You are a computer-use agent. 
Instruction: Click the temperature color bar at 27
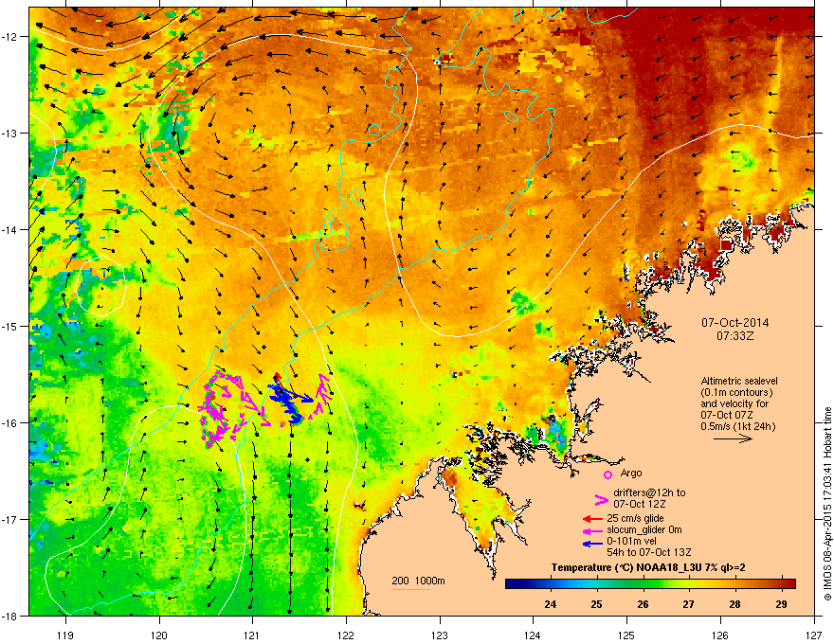click(689, 583)
